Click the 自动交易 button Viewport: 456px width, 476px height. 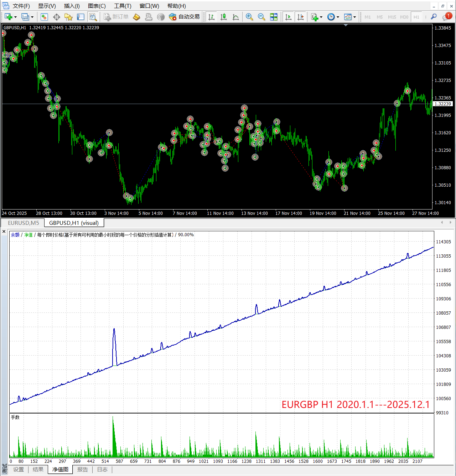[185, 17]
